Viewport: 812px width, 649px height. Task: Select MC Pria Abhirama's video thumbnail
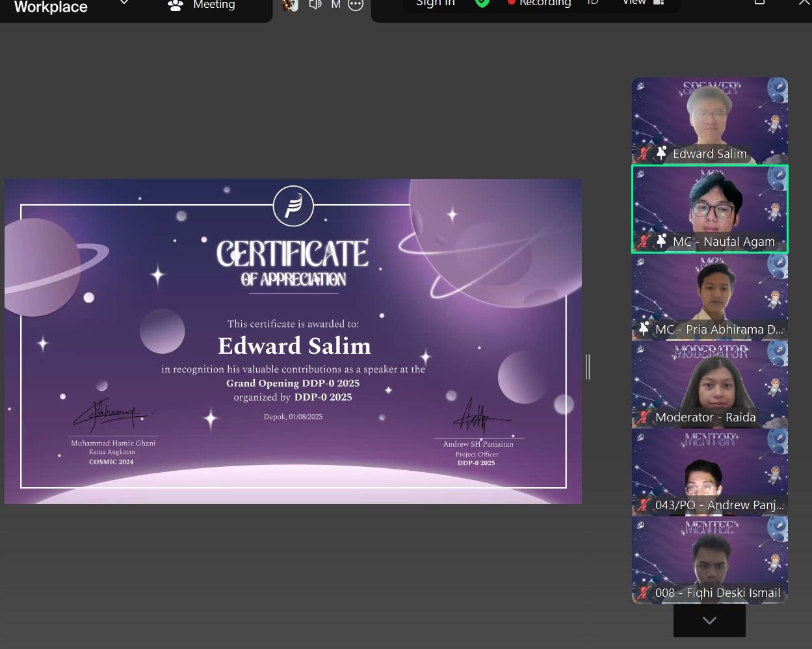[x=710, y=297]
